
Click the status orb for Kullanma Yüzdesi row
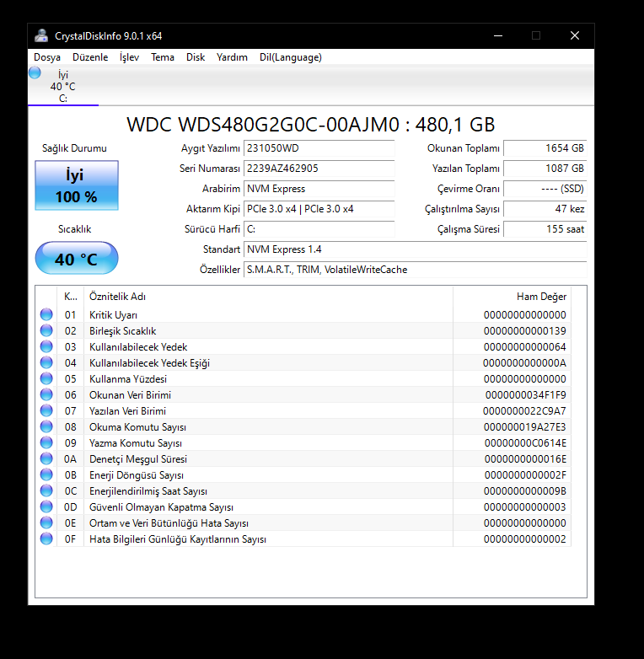tap(46, 378)
